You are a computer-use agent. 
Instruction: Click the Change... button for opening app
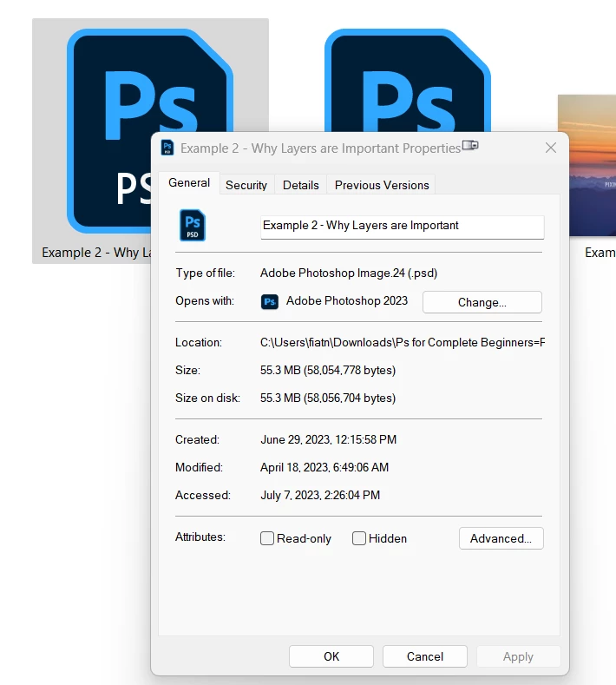482,302
